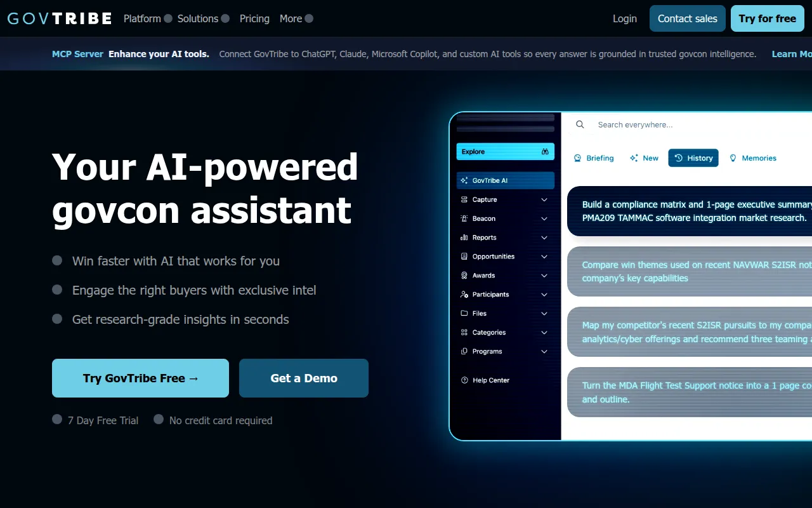Click the GovTribe AI sparkle icon
Image resolution: width=812 pixels, height=508 pixels.
point(464,180)
